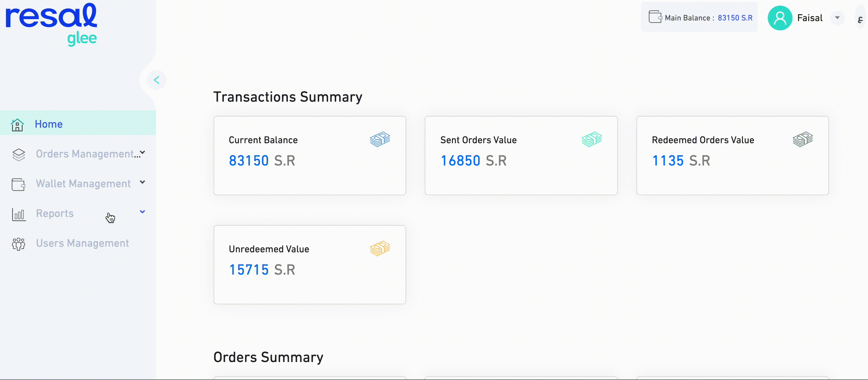Image resolution: width=868 pixels, height=380 pixels.
Task: Click the Users Management people icon
Action: (x=19, y=244)
